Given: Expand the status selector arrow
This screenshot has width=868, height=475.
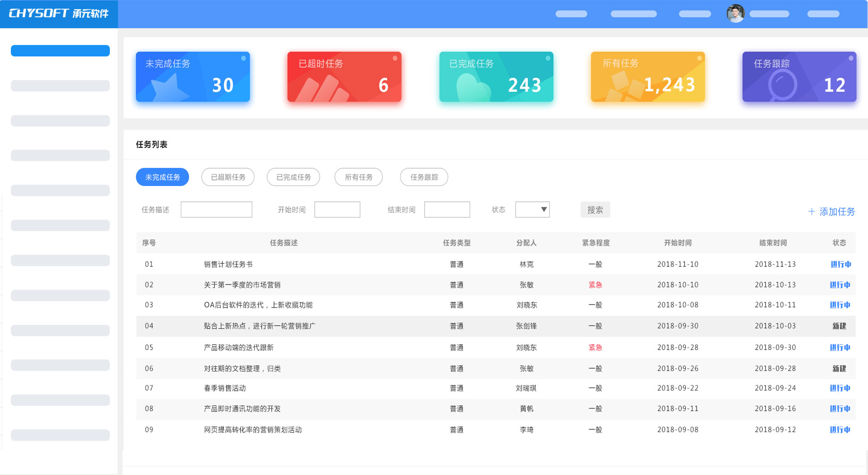Looking at the screenshot, I should point(542,209).
